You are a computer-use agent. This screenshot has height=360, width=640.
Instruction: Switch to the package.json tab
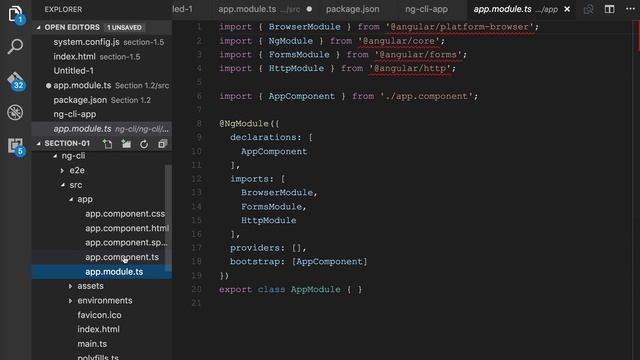352,9
